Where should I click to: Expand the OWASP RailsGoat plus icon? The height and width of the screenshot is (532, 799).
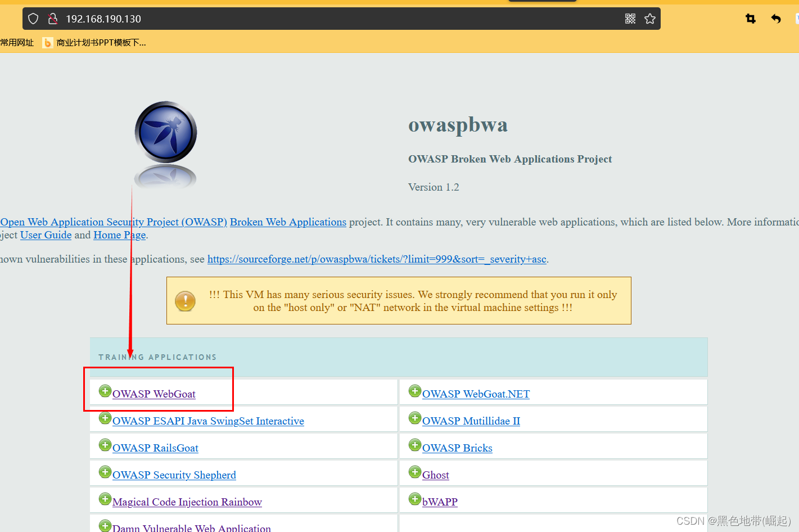[105, 445]
